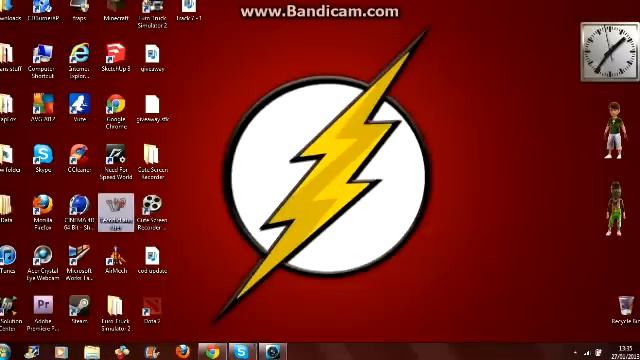Screen dimensions: 640x360
Task: Click the upper Xbox avatar gadget in green shirt
Action: click(615, 131)
